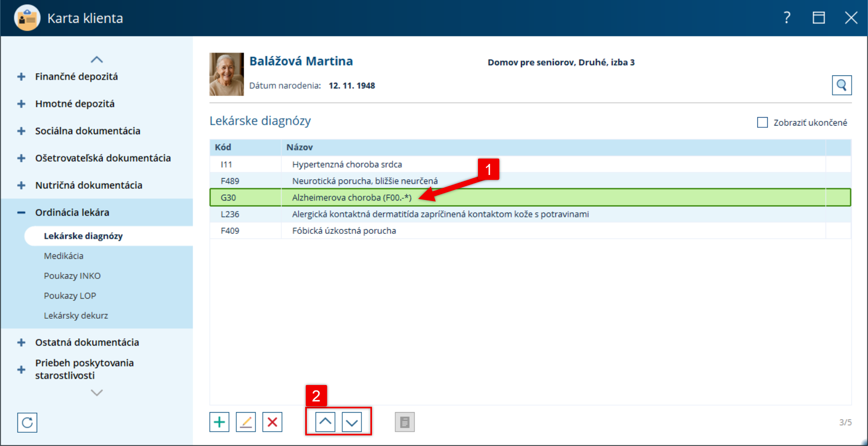This screenshot has height=446, width=868.
Task: Click the Názov column header
Action: point(553,147)
